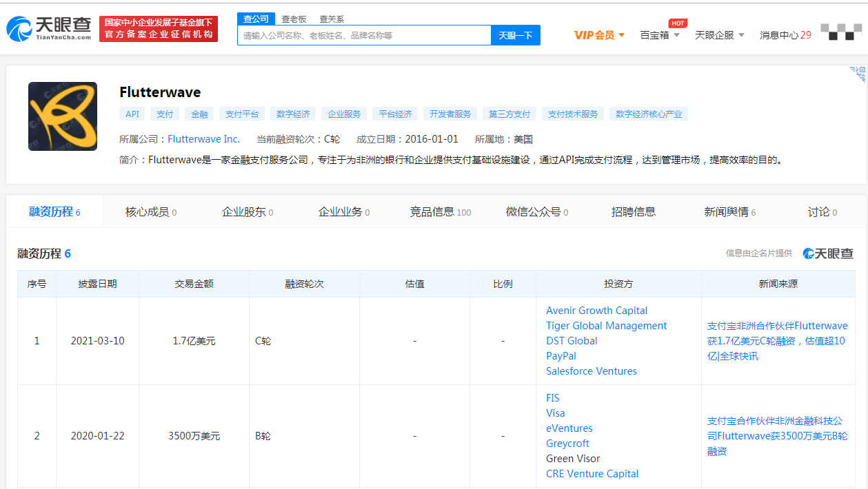868x489 pixels.
Task: Open the B轮 3500万美元 news article link
Action: coord(778,436)
